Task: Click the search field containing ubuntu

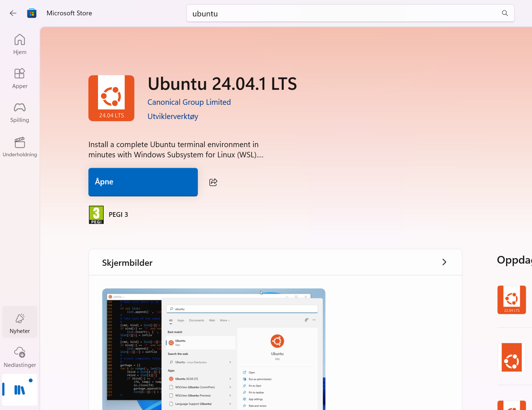Action: (351, 13)
